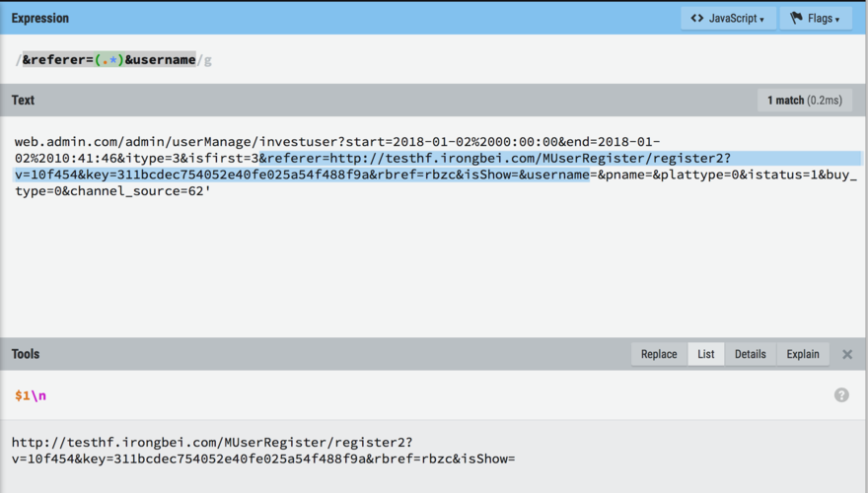This screenshot has height=493, width=868.
Task: Click the Text section header
Action: pyautogui.click(x=23, y=101)
